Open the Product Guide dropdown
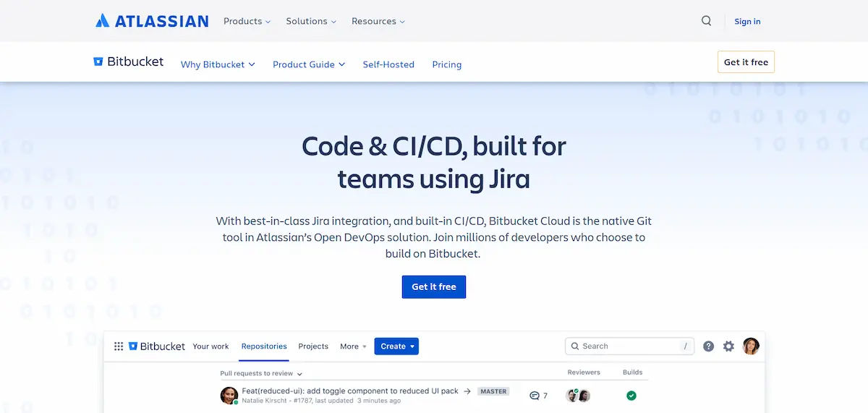 309,64
